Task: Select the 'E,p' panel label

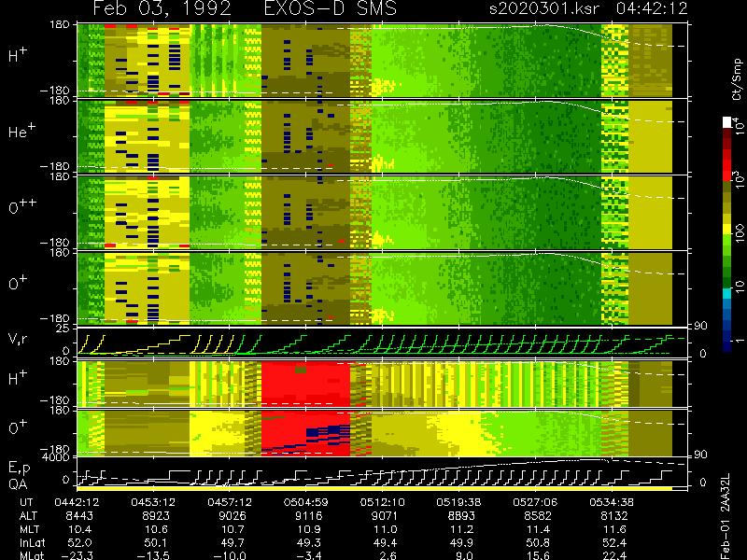Action: pyautogui.click(x=19, y=469)
